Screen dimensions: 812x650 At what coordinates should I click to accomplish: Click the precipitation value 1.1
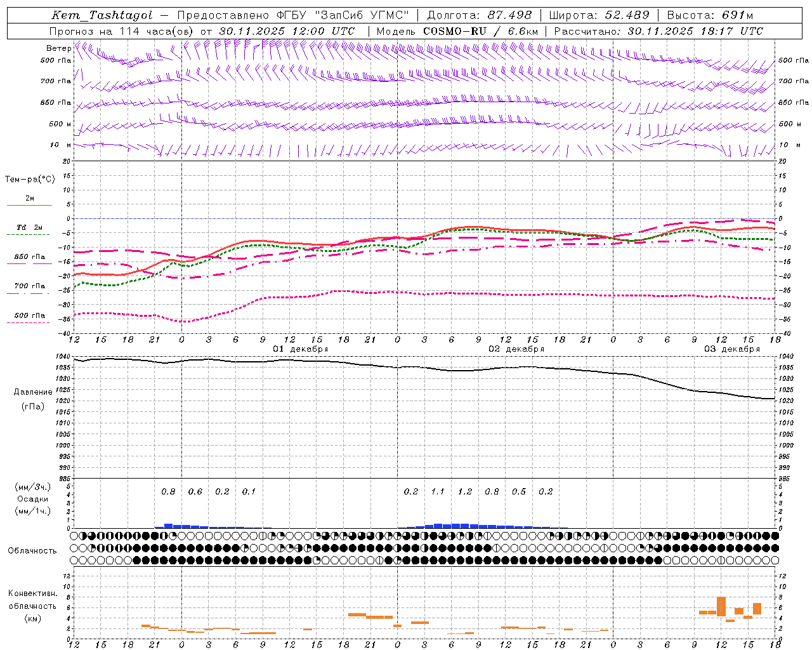(438, 491)
